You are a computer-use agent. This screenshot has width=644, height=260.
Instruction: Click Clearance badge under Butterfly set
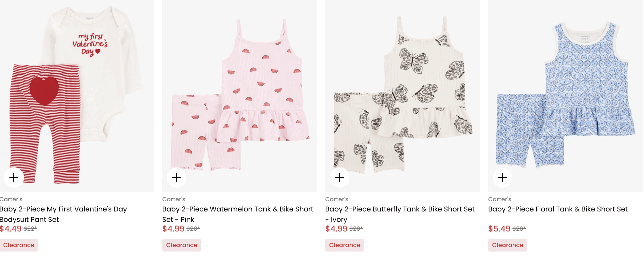click(345, 245)
